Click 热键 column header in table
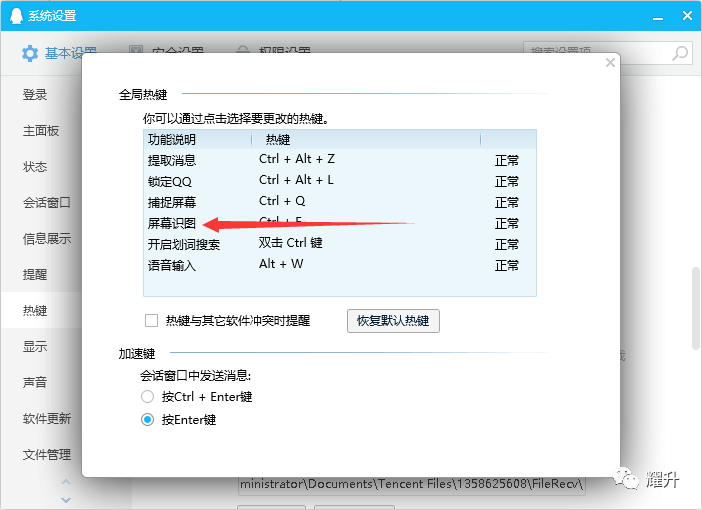The width and height of the screenshot is (702, 510). (366, 140)
